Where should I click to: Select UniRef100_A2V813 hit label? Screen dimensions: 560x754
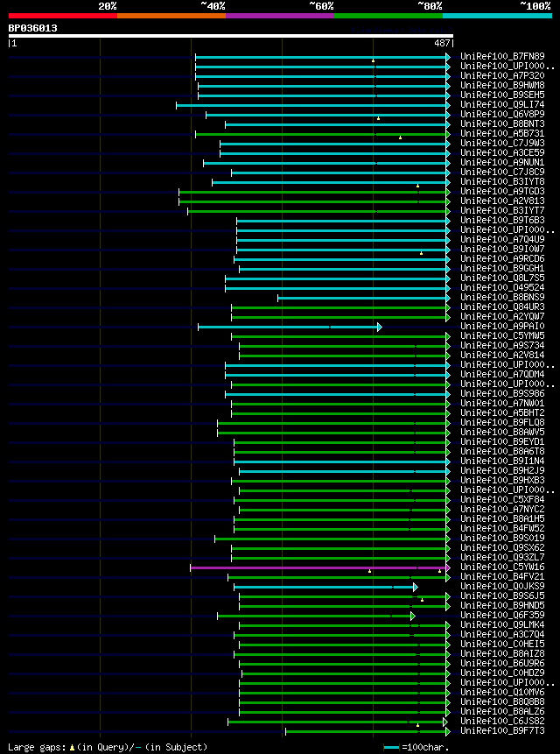pos(502,201)
